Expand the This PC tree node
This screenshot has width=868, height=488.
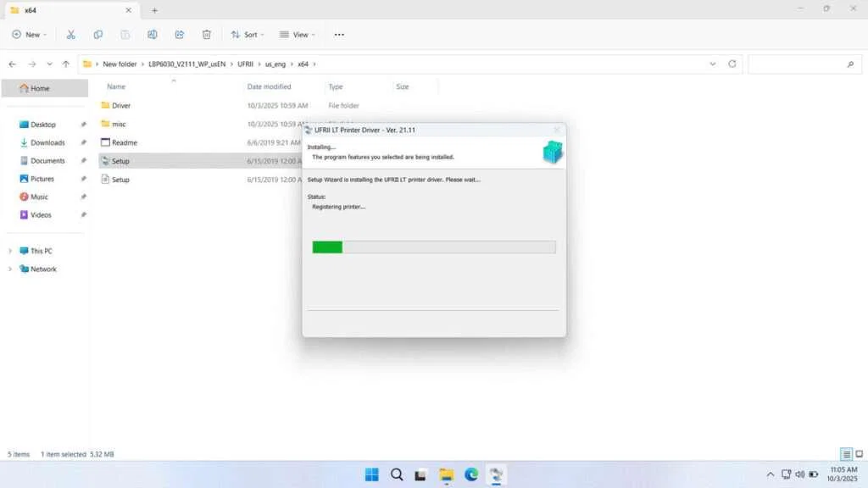10,251
